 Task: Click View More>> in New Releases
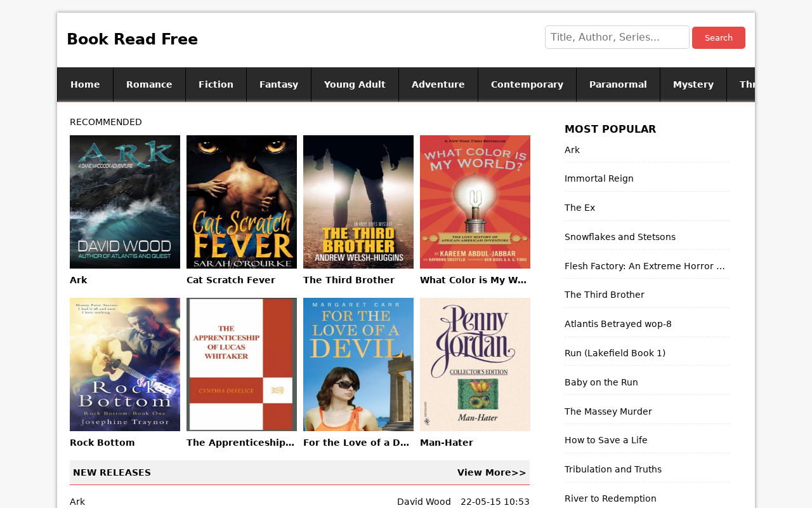492,472
